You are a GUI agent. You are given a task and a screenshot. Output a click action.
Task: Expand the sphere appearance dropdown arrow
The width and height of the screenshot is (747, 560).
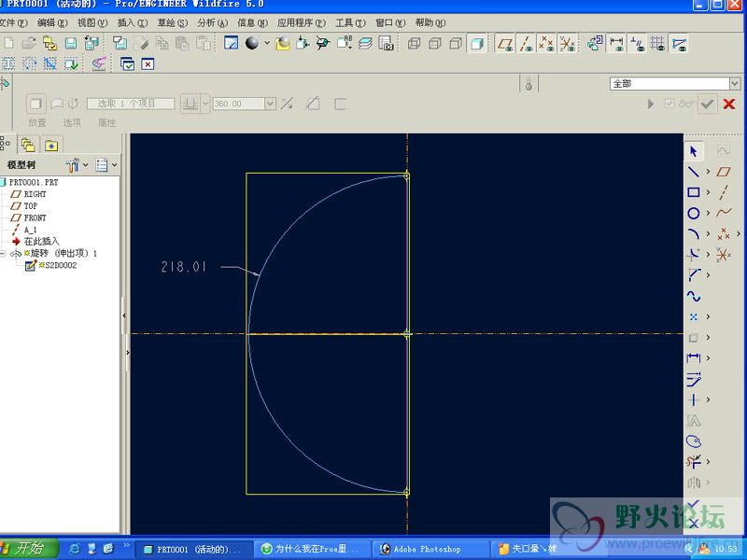point(267,43)
